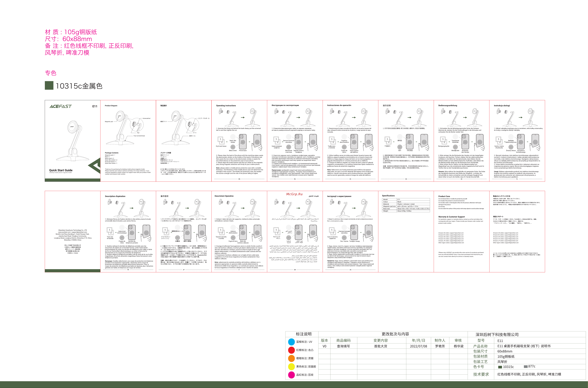Click the 'Shenzhen Houshuxia Technology Co., LTD' address line
Screen dimensions: 588x388
point(73,230)
